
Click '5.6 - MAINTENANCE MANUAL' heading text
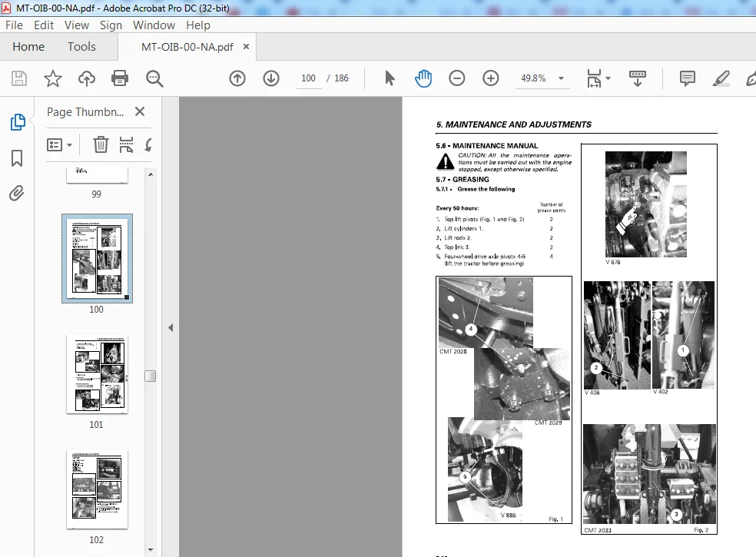click(487, 146)
